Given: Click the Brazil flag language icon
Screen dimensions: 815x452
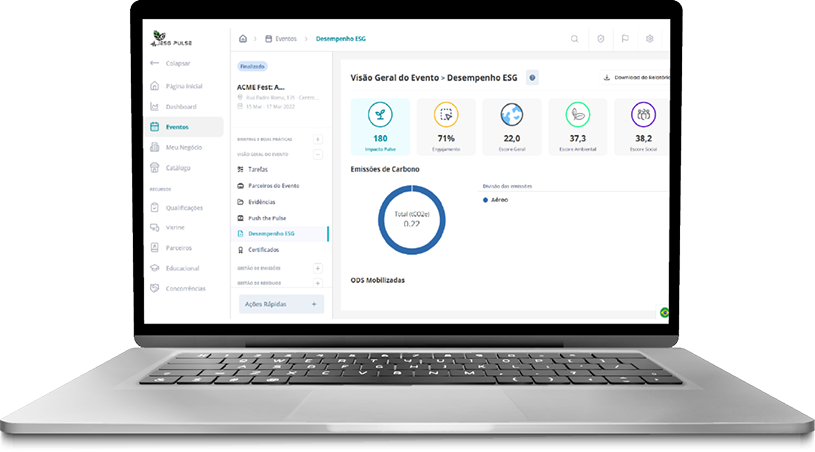Looking at the screenshot, I should 663,312.
